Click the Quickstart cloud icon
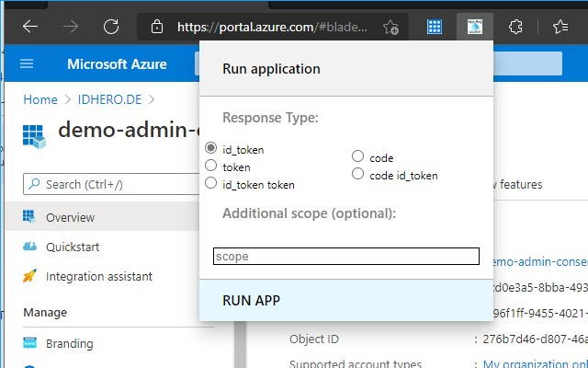This screenshot has height=368, width=588. pos(29,247)
